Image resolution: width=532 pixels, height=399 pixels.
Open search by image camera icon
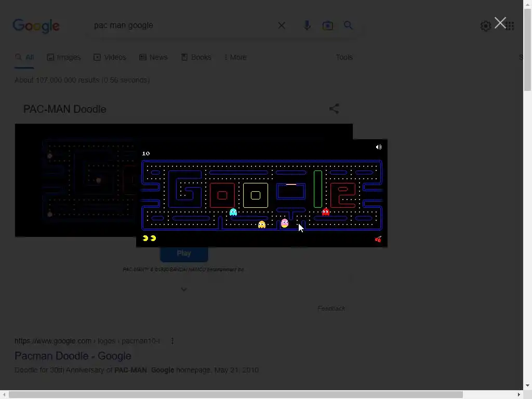327,25
